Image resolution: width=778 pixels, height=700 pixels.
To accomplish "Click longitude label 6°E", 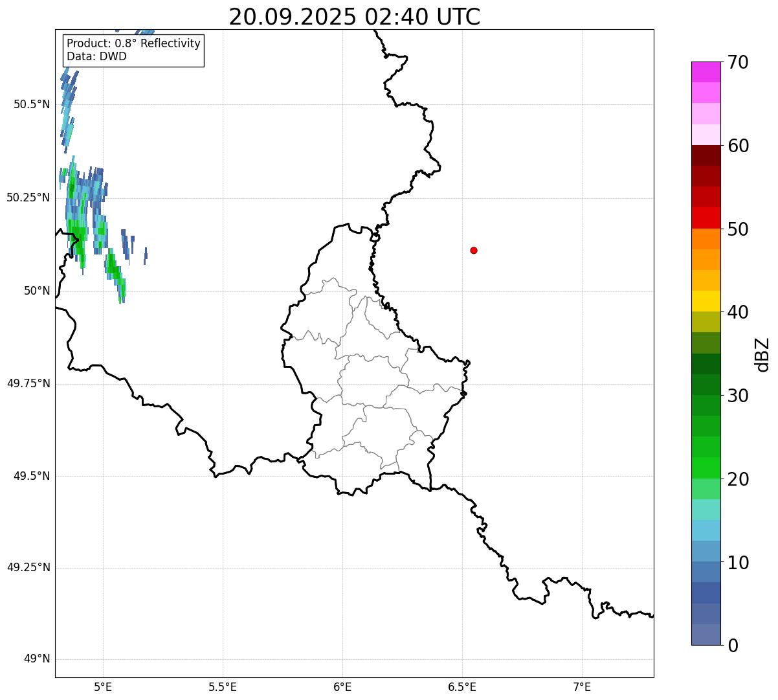I will [342, 687].
